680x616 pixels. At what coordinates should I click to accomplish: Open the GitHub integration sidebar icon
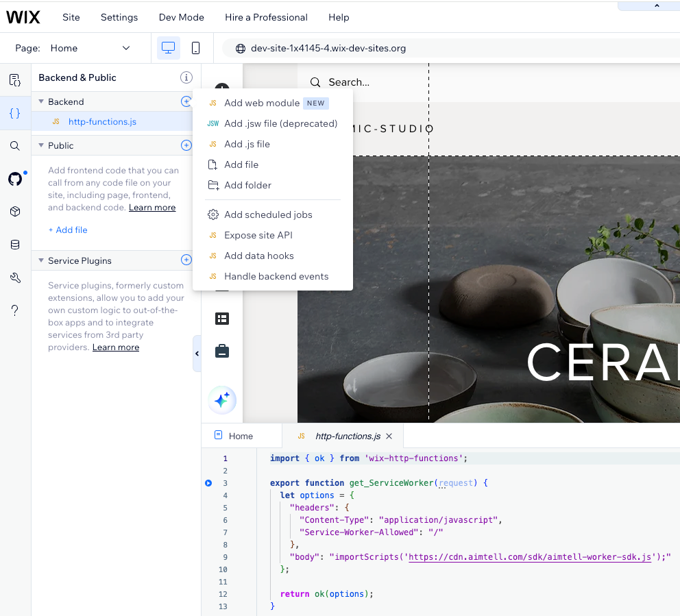pyautogui.click(x=15, y=179)
